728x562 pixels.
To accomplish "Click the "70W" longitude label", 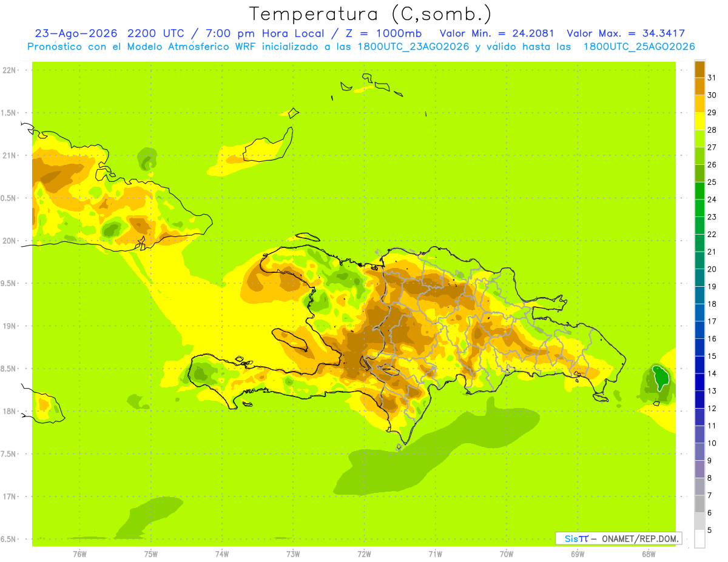I will [507, 554].
